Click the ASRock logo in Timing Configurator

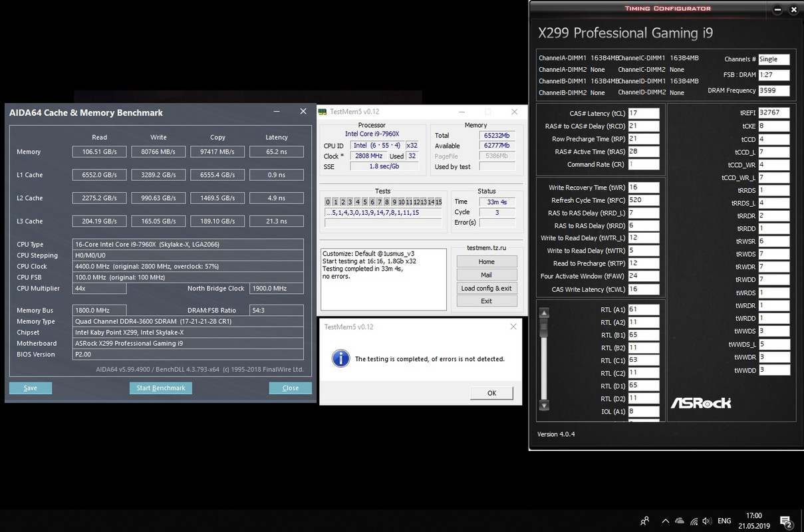[700, 402]
